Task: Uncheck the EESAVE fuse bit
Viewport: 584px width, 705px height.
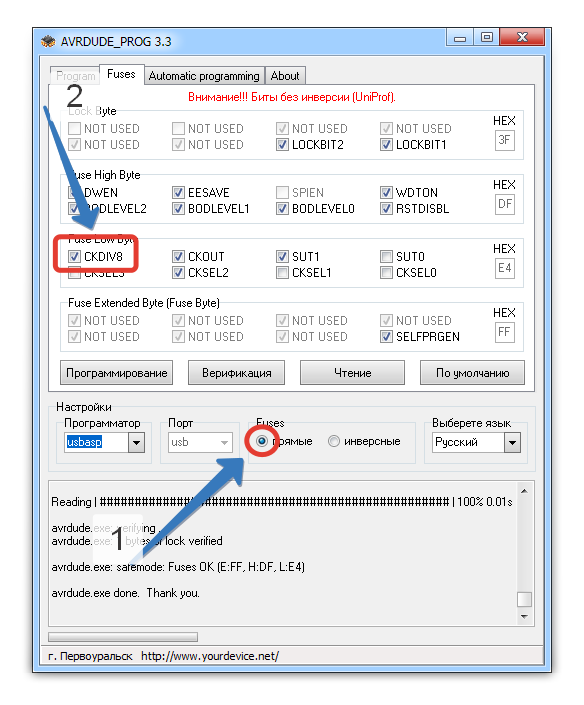Action: pyautogui.click(x=178, y=193)
